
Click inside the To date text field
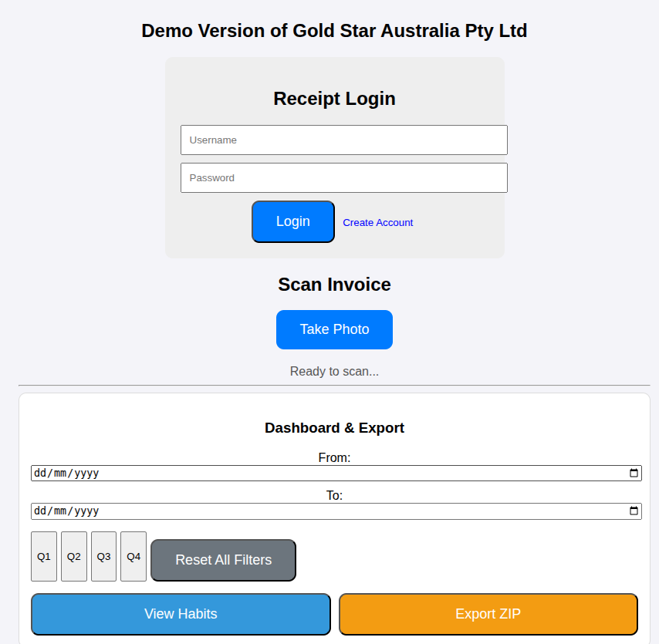tap(231, 511)
